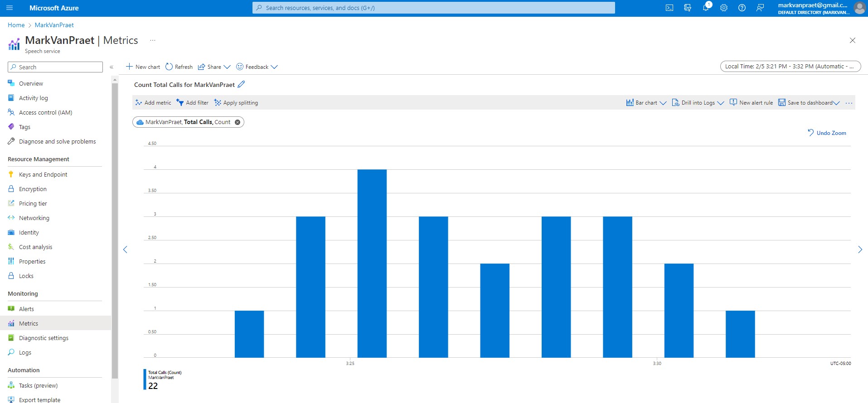Click the sidebar Search field
The image size is (868, 403).
55,67
